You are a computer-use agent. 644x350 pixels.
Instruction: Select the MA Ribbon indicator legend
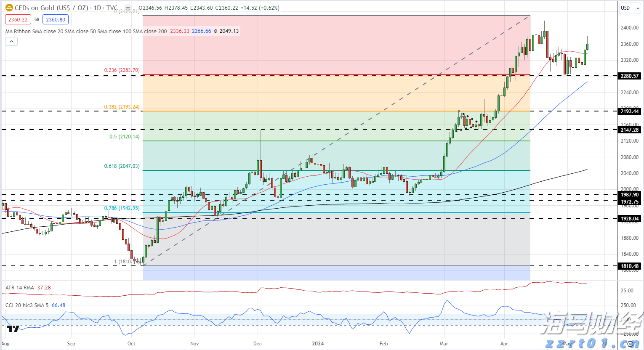point(86,31)
